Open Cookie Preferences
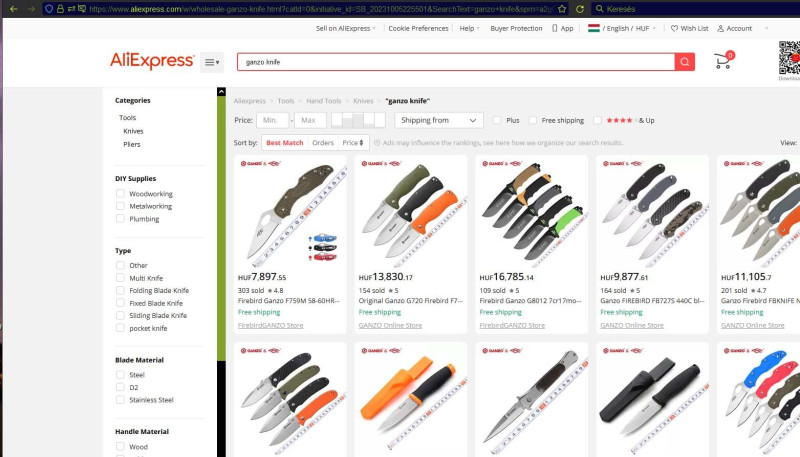 (x=418, y=29)
